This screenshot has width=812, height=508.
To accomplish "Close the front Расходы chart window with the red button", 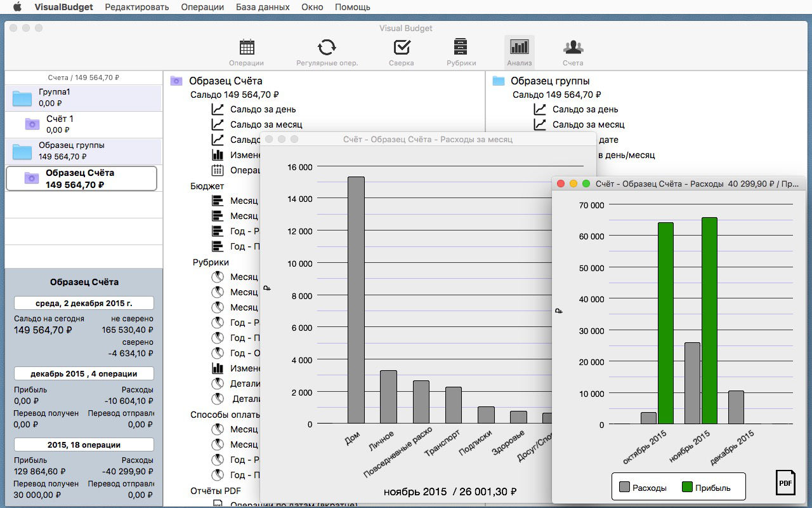I will 561,184.
